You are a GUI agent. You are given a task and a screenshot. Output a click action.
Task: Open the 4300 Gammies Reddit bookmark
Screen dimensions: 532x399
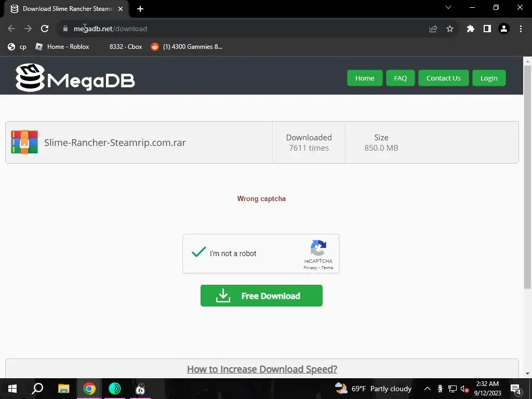pos(187,47)
